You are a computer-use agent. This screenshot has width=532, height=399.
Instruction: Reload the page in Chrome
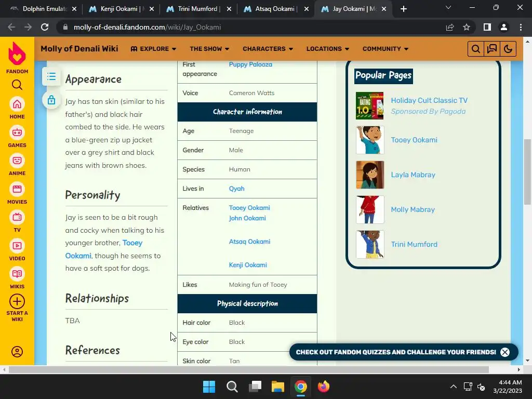[x=45, y=27]
